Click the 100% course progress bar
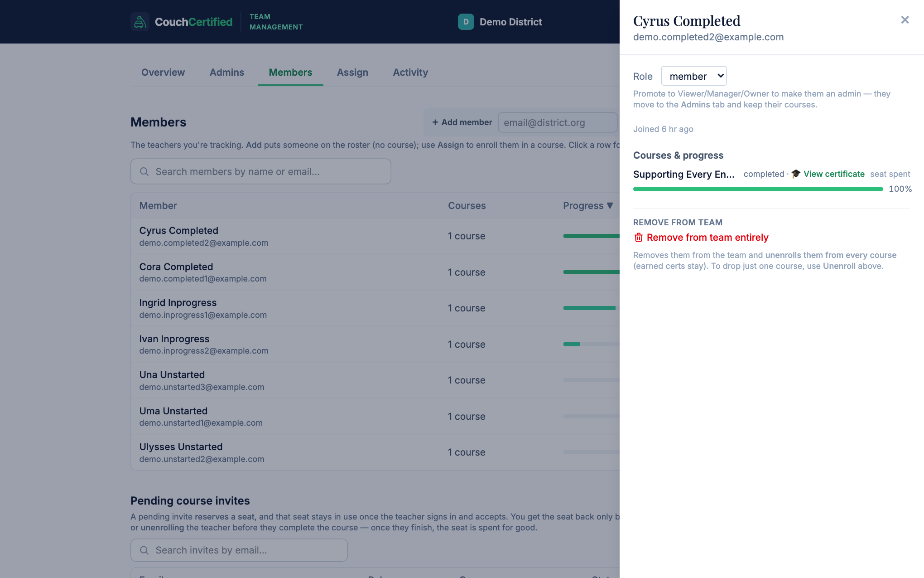Screen dimensions: 924x578 [x=758, y=189]
